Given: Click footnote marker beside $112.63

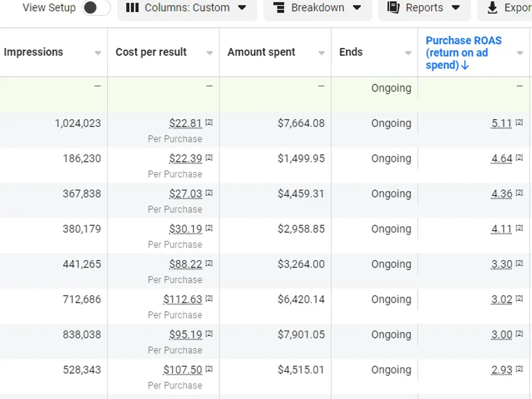Looking at the screenshot, I should click(209, 299).
